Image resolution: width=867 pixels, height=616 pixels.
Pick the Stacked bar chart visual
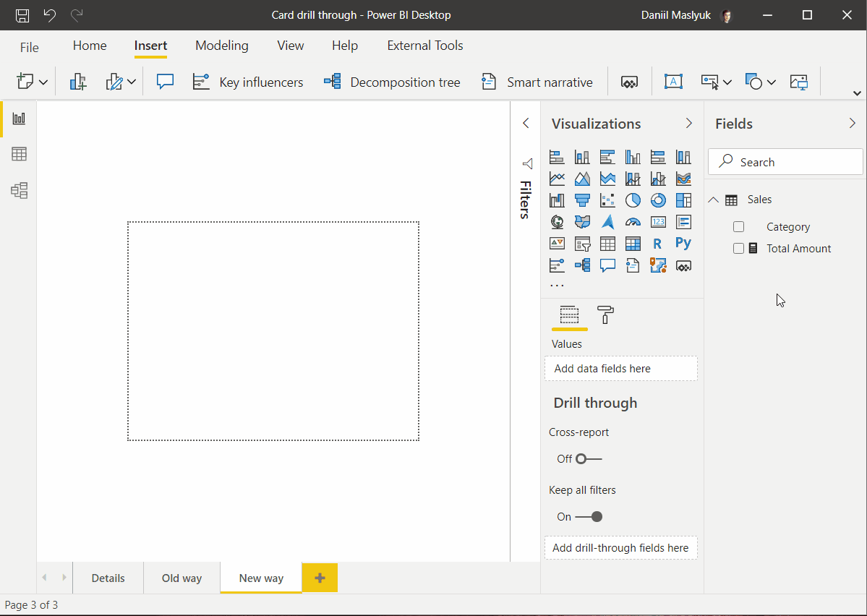[x=557, y=157]
